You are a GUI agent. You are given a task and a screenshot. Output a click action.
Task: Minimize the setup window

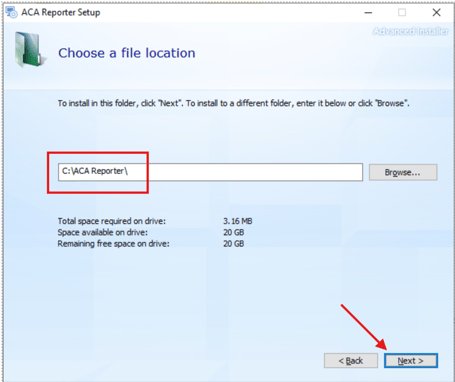(368, 13)
